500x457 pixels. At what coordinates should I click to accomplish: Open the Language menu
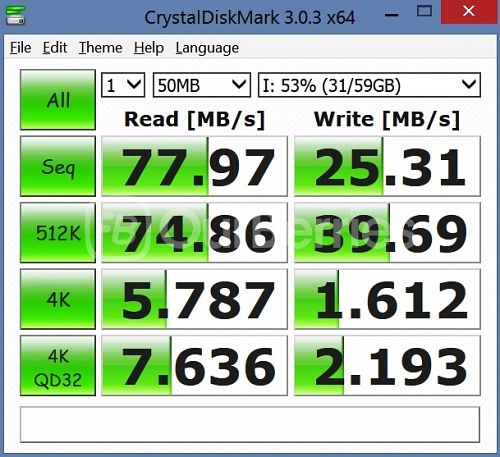[x=207, y=48]
